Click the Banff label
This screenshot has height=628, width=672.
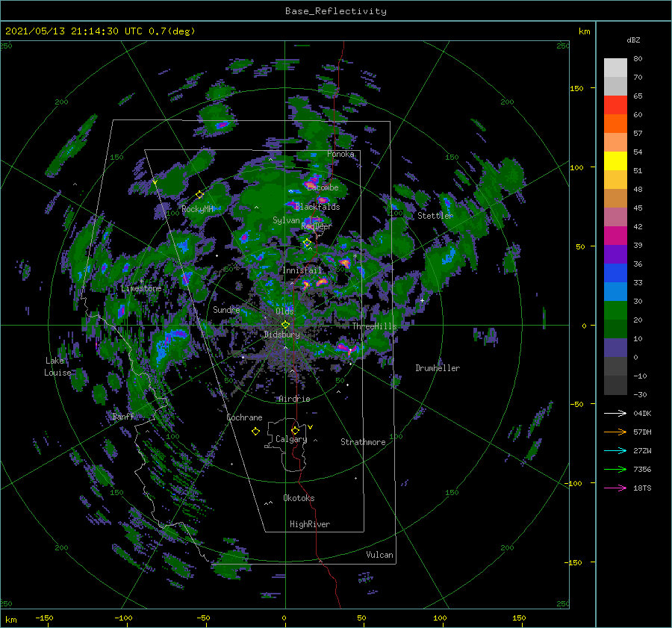pyautogui.click(x=123, y=417)
